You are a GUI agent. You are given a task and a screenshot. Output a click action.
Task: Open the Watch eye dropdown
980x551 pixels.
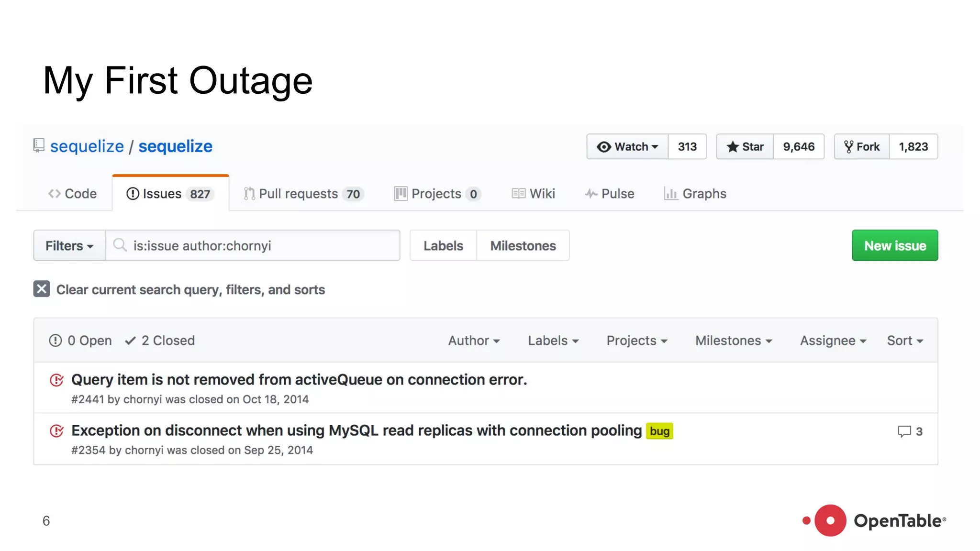(x=627, y=147)
